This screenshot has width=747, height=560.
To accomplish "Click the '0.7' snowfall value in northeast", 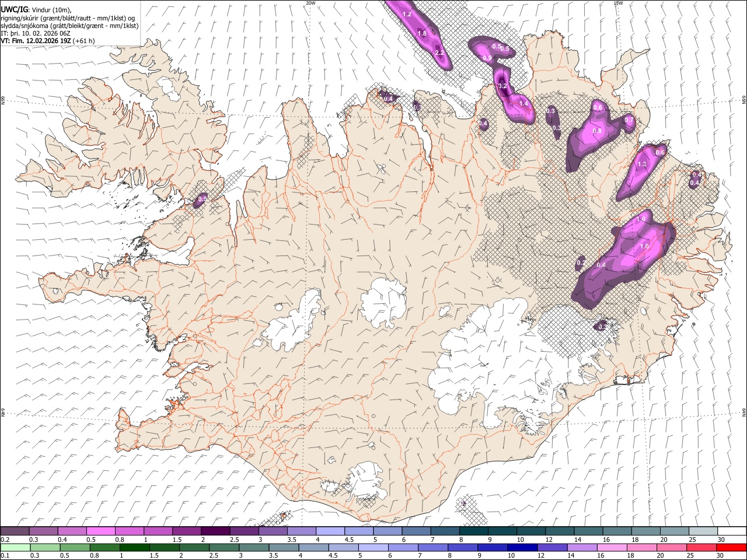I will click(x=629, y=120).
